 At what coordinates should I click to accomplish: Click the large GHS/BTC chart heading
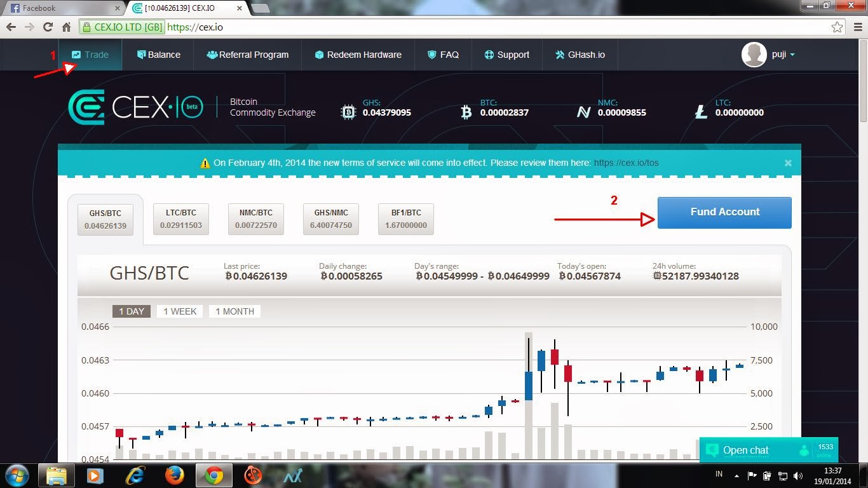149,273
